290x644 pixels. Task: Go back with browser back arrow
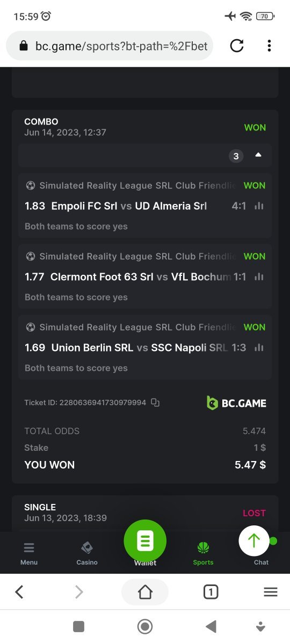pos(19,592)
